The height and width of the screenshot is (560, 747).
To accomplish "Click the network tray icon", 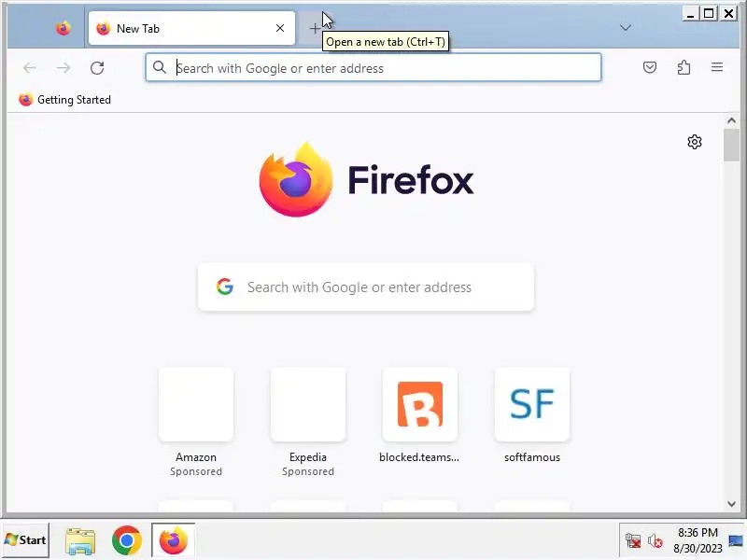I will coord(633,541).
